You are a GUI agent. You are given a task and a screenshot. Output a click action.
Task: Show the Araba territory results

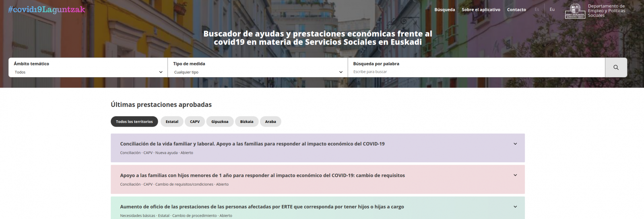(270, 122)
